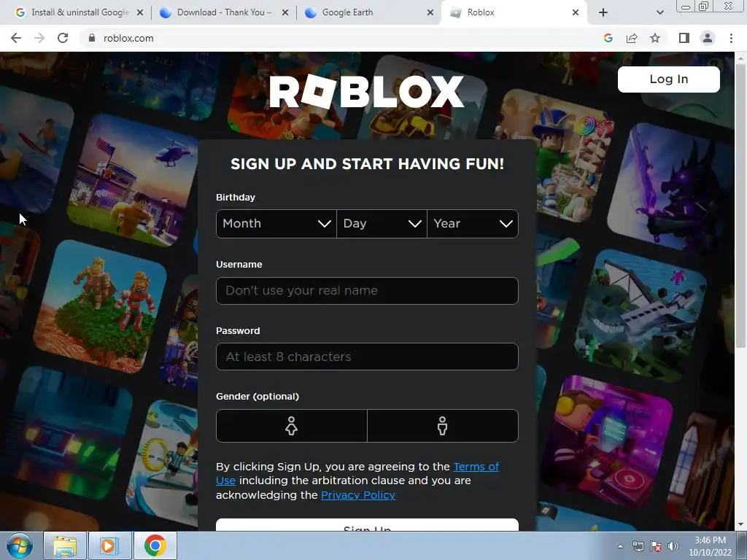This screenshot has height=560, width=747.
Task: Click the Password input field
Action: pos(367,357)
